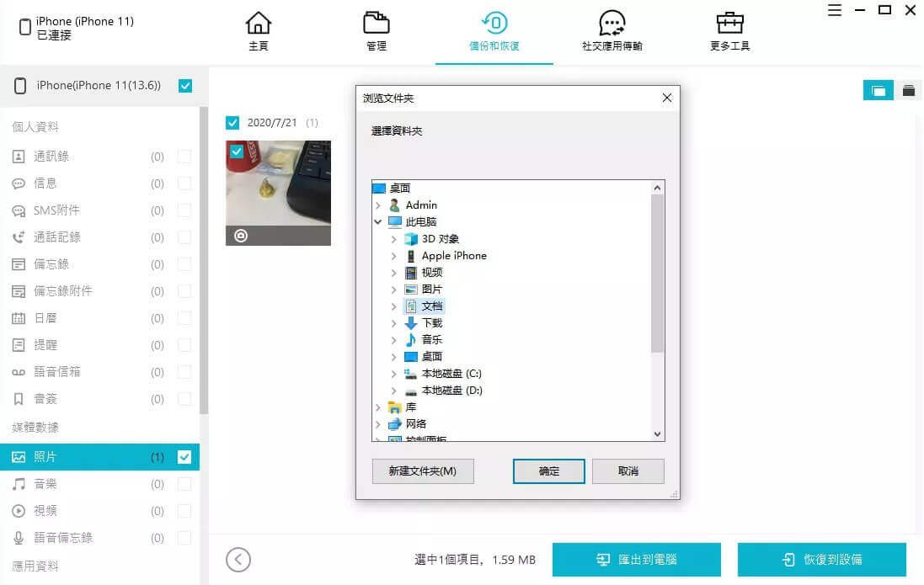Open the hamburger menu icon in title bar

click(x=834, y=11)
